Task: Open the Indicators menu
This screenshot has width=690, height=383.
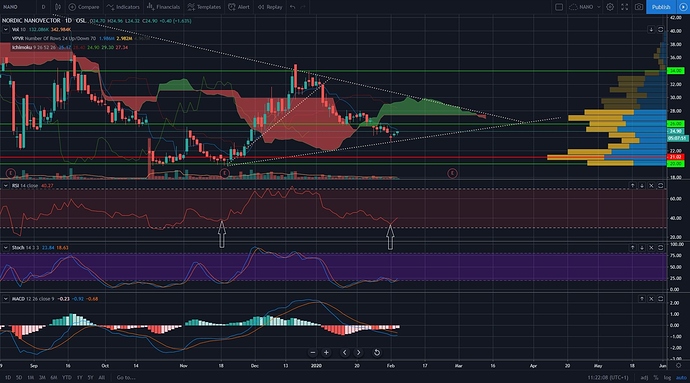Action: (x=123, y=7)
